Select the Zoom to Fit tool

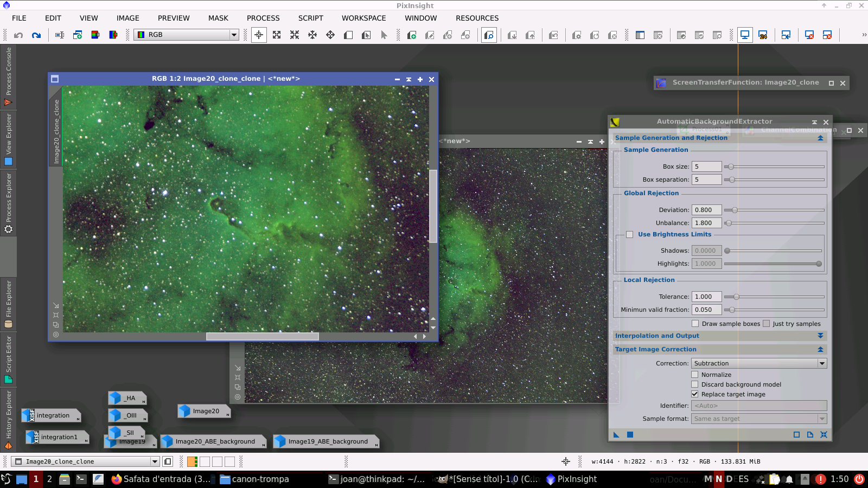coord(277,35)
